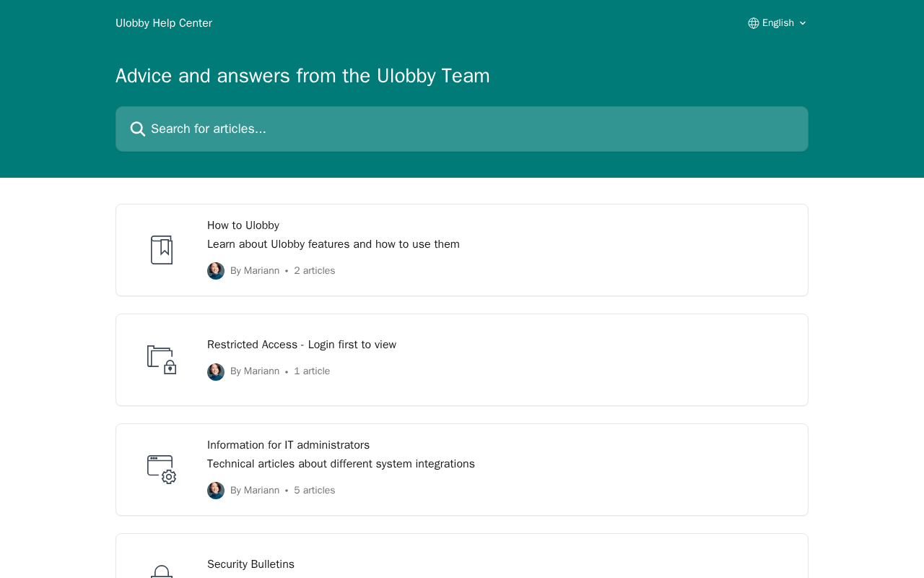Viewport: 924px width, 578px height.
Task: Open the English language dropdown
Action: 777,23
